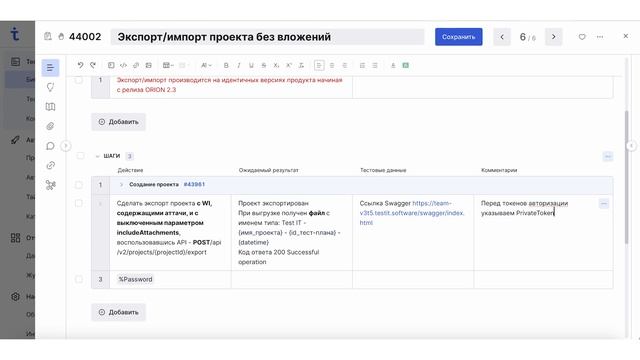Screen dimensions: 640x360
Task: Clear text formatting
Action: pyautogui.click(x=301, y=65)
